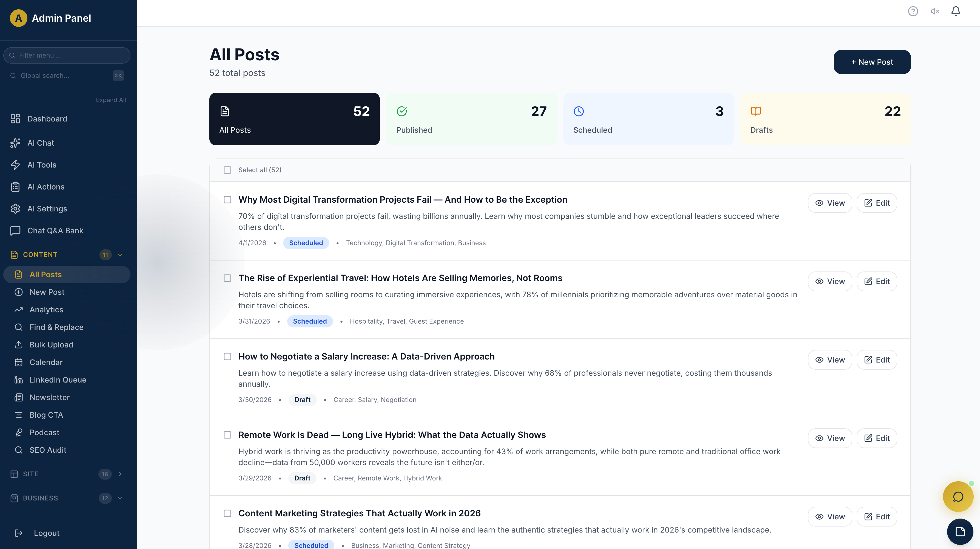
Task: Open AI Settings
Action: [x=47, y=209]
